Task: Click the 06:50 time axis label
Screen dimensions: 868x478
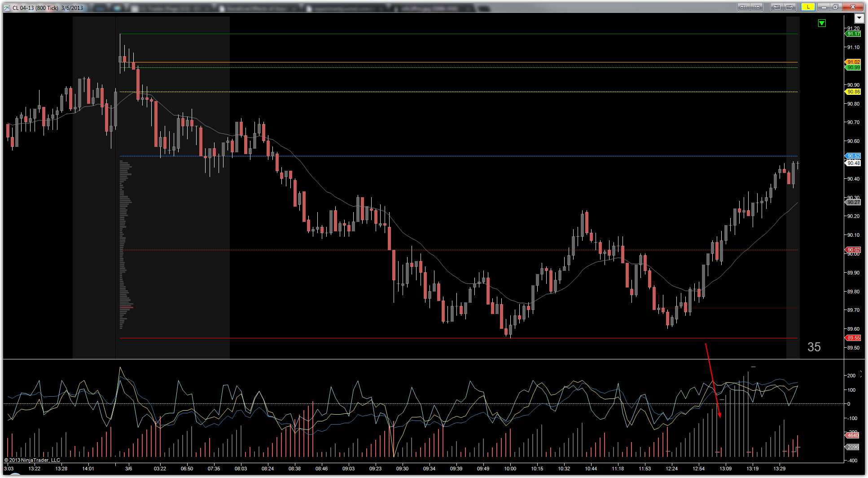Action: pyautogui.click(x=187, y=469)
